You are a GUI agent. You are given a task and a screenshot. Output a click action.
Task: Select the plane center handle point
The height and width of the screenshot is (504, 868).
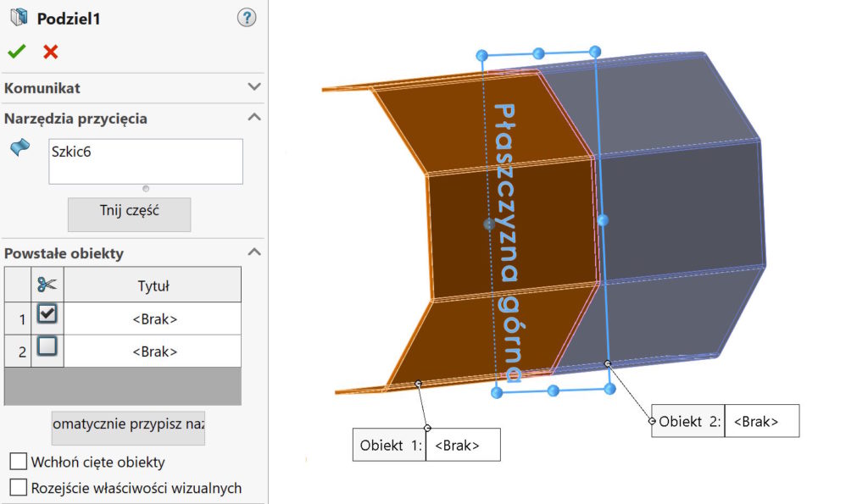(x=488, y=224)
